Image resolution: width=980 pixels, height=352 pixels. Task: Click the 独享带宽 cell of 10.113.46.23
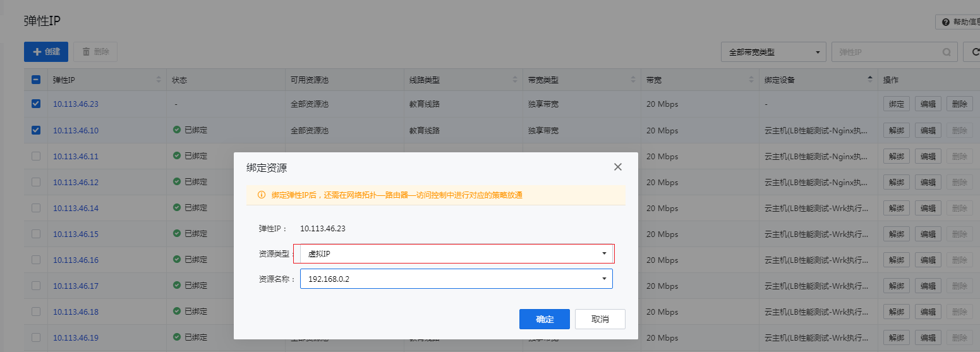click(x=543, y=104)
